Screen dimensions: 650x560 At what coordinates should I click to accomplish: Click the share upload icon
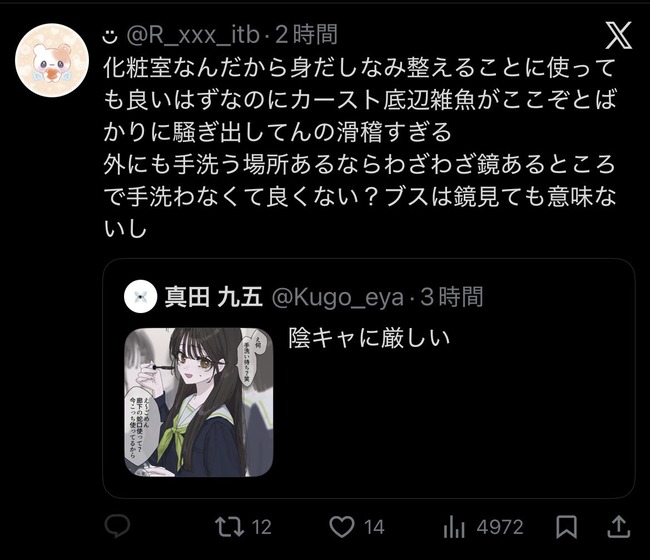pyautogui.click(x=618, y=526)
